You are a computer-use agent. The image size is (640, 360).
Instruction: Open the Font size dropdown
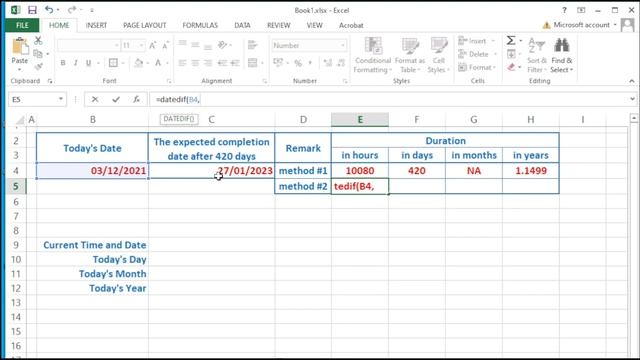coord(141,45)
